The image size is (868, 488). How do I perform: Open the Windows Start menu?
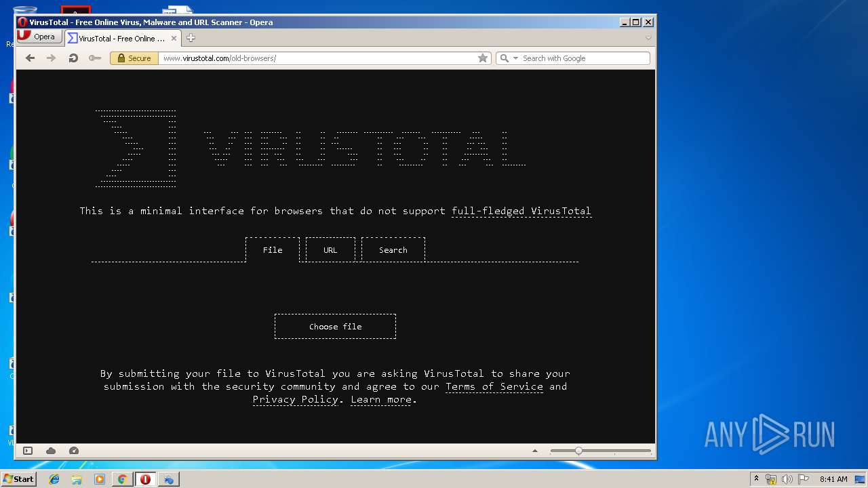[x=18, y=479]
